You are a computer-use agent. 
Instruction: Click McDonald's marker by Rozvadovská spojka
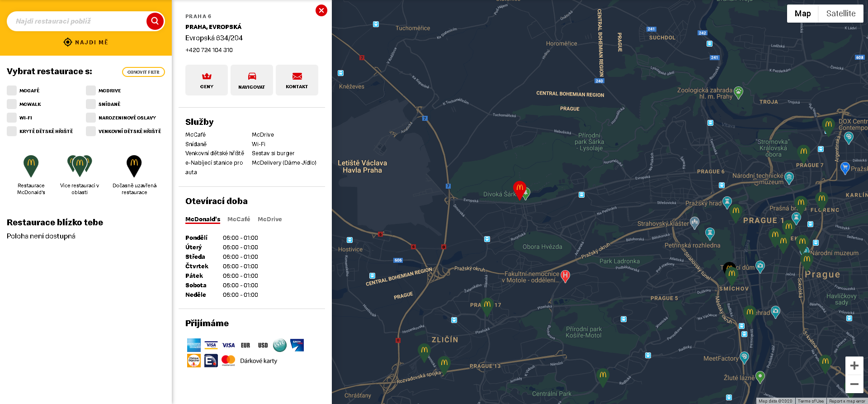[444, 365]
